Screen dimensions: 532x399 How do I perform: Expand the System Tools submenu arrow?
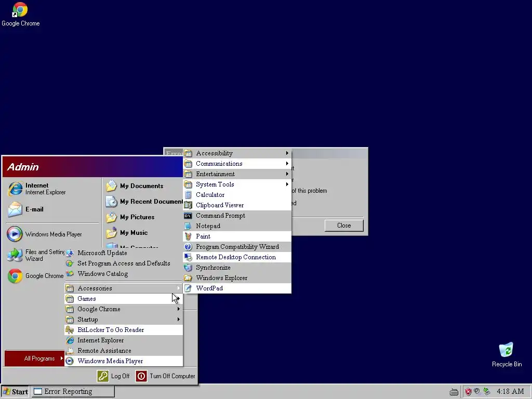[x=287, y=184]
